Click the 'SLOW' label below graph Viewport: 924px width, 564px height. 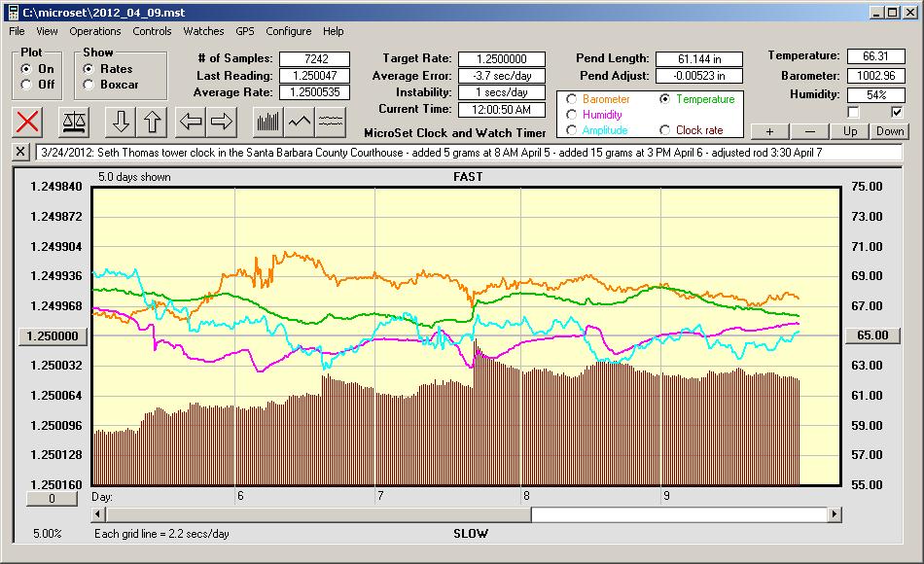[471, 534]
